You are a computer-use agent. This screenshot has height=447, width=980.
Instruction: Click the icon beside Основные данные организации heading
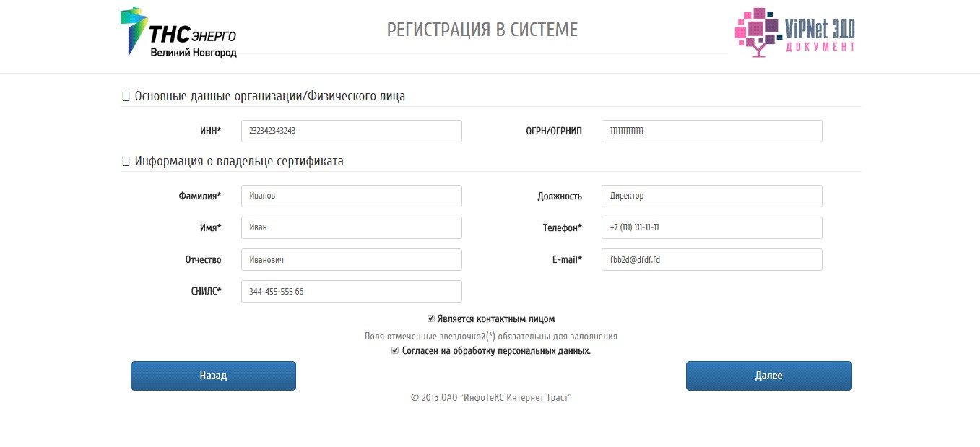pos(126,96)
